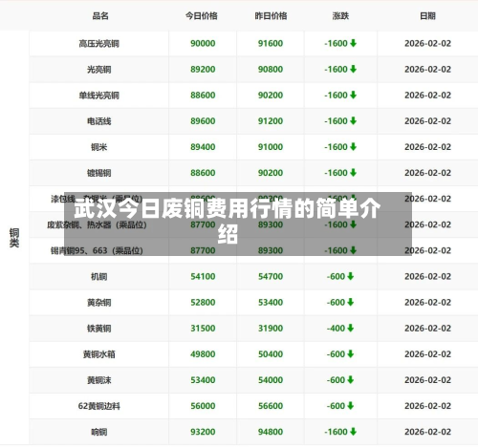Click the down arrow in the 高压光亮铜 row
This screenshot has height=448, width=478.
pyautogui.click(x=353, y=43)
